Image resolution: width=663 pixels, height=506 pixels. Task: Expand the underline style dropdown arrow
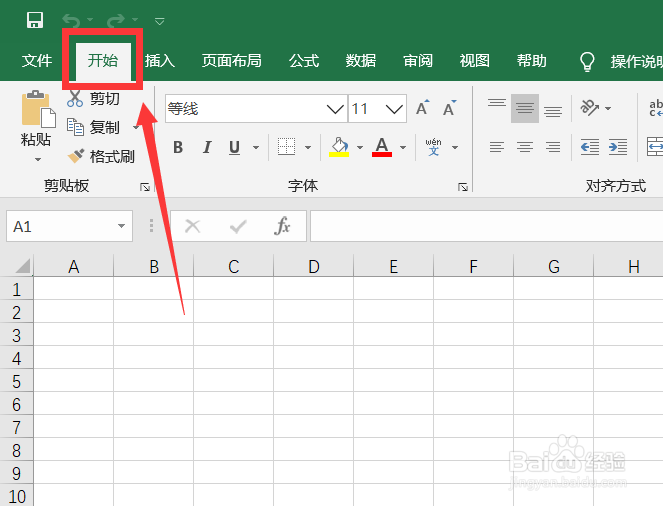click(256, 148)
